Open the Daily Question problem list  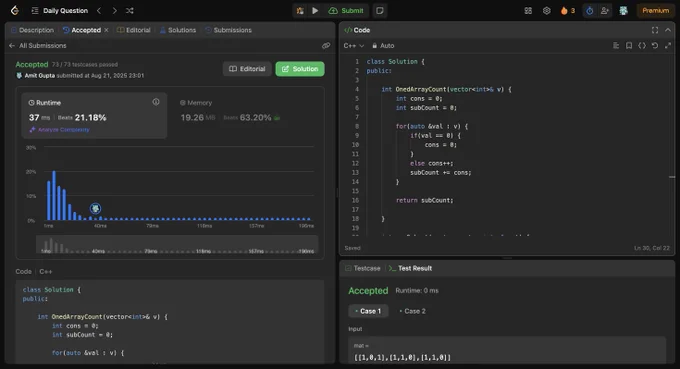point(60,10)
